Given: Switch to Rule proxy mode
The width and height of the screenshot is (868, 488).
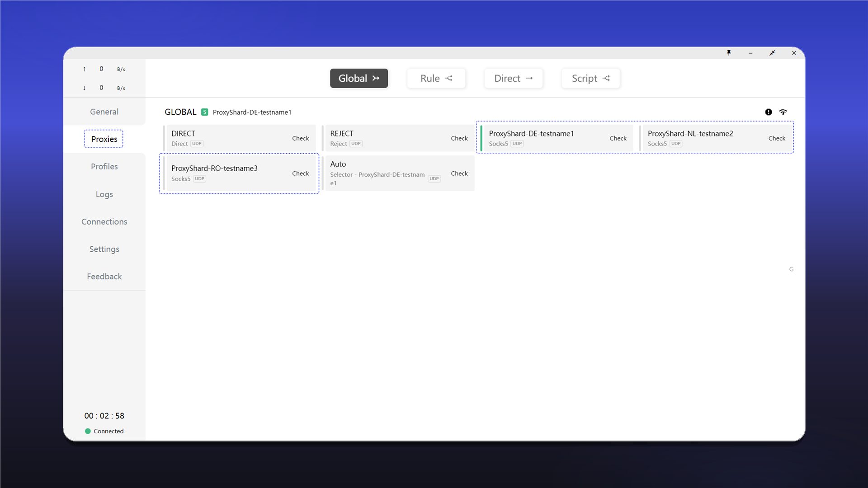Looking at the screenshot, I should pos(436,78).
